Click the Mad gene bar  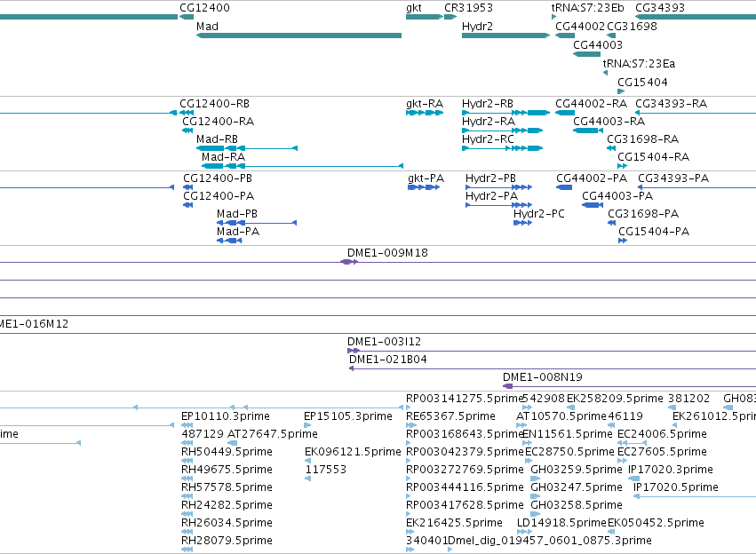(x=298, y=36)
